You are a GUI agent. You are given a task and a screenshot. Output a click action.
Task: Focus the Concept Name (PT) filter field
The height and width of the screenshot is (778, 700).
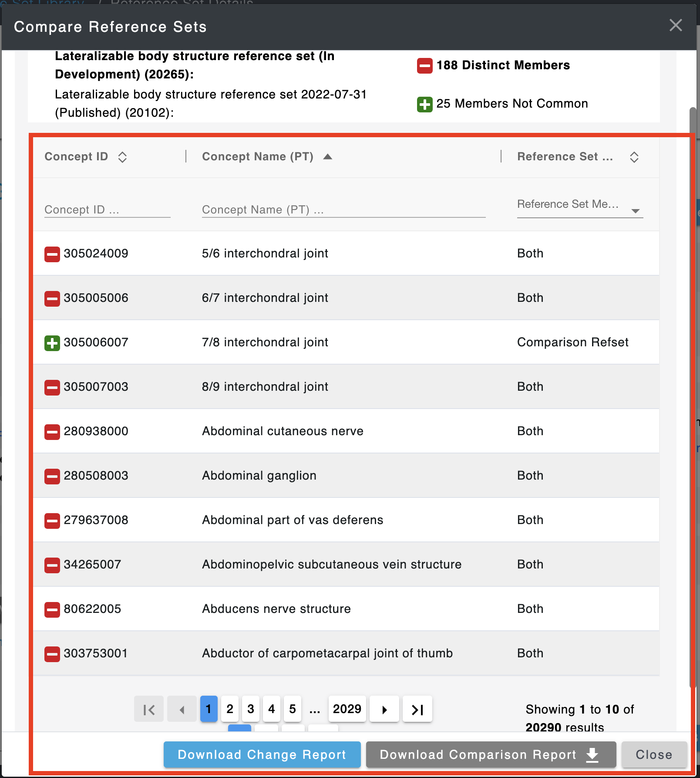click(343, 210)
